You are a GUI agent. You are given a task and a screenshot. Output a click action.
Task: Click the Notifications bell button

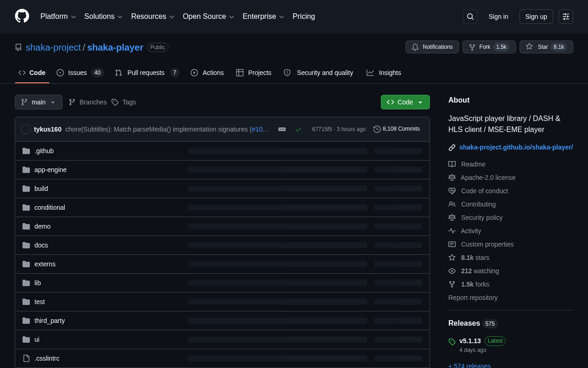432,47
